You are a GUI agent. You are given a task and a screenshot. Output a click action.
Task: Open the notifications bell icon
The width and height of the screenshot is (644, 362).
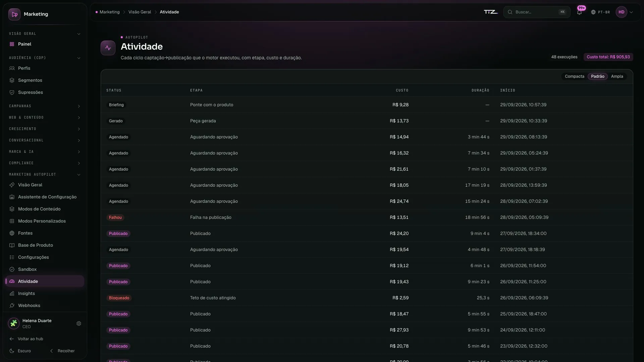tap(579, 12)
